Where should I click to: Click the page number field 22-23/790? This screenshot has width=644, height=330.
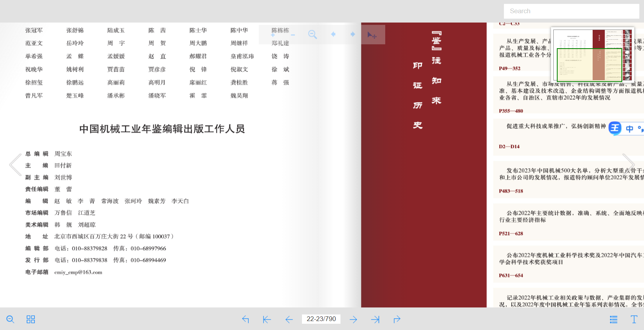[x=321, y=319]
